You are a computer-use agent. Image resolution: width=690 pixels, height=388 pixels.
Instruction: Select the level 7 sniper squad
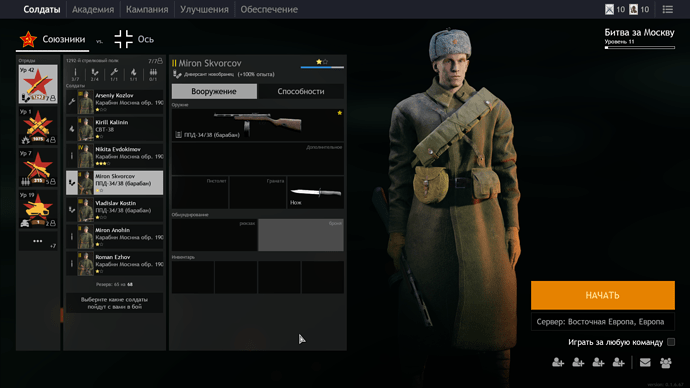(x=38, y=168)
